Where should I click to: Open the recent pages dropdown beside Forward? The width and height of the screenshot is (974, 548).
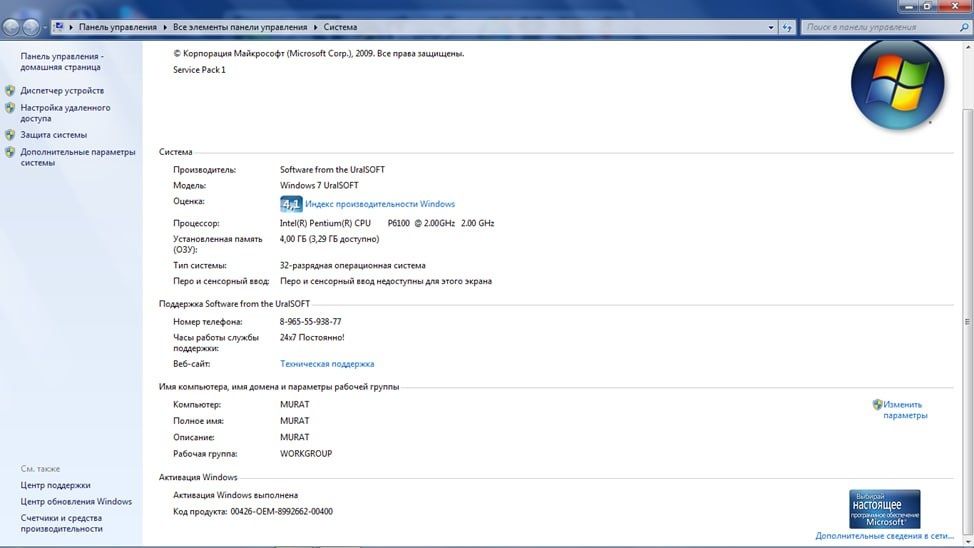45,27
